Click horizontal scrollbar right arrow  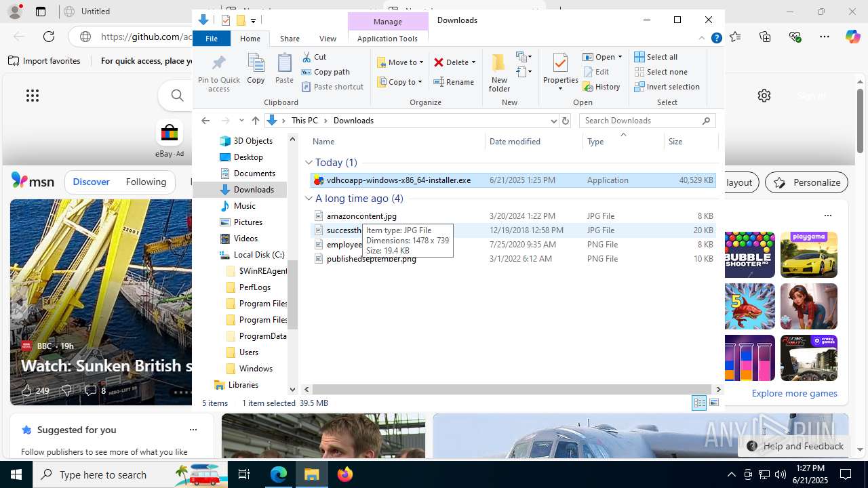tap(719, 389)
